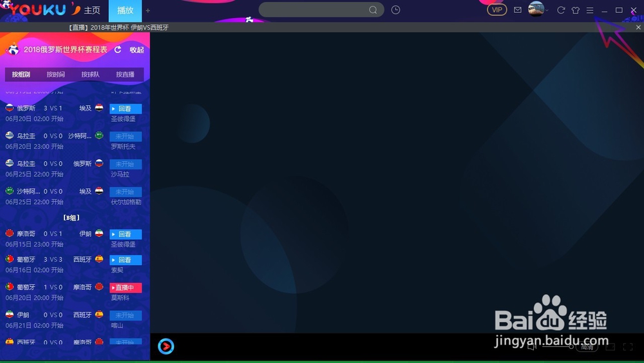This screenshot has height=363, width=644.
Task: Mute with the player volume icon
Action: (x=532, y=347)
